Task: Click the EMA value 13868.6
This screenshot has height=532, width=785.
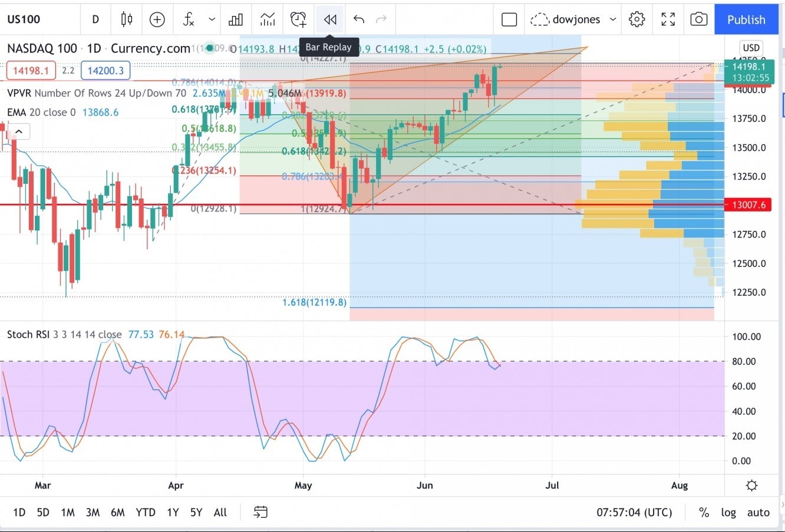Action: coord(100,112)
